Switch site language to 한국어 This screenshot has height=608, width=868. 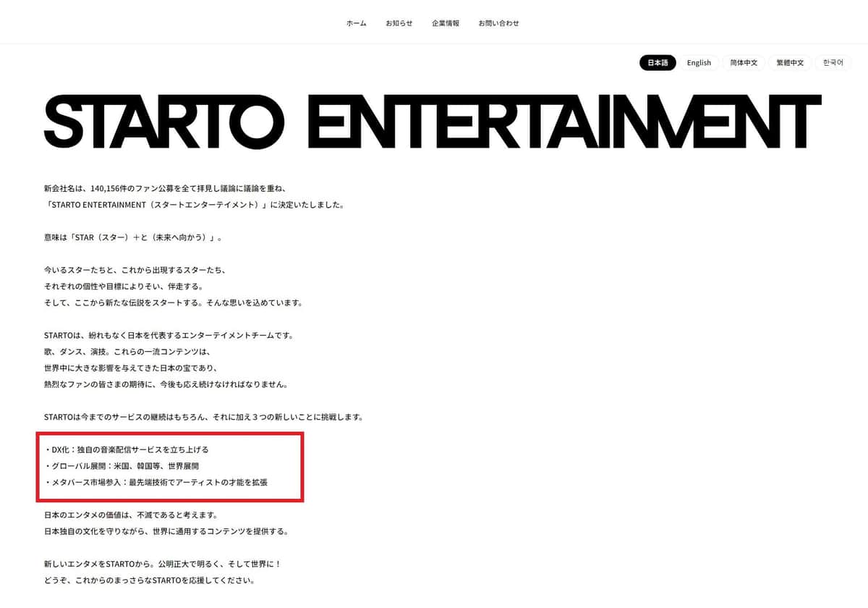[833, 62]
